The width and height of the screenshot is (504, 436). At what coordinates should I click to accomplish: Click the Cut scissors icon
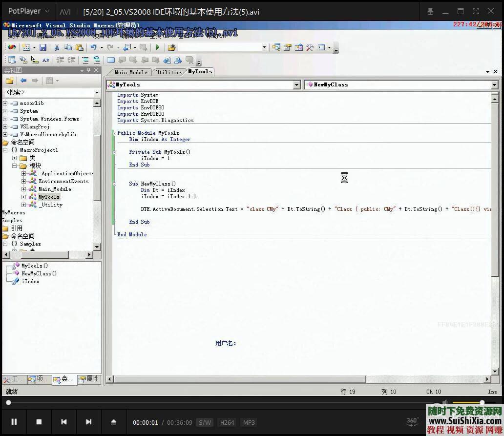point(57,47)
